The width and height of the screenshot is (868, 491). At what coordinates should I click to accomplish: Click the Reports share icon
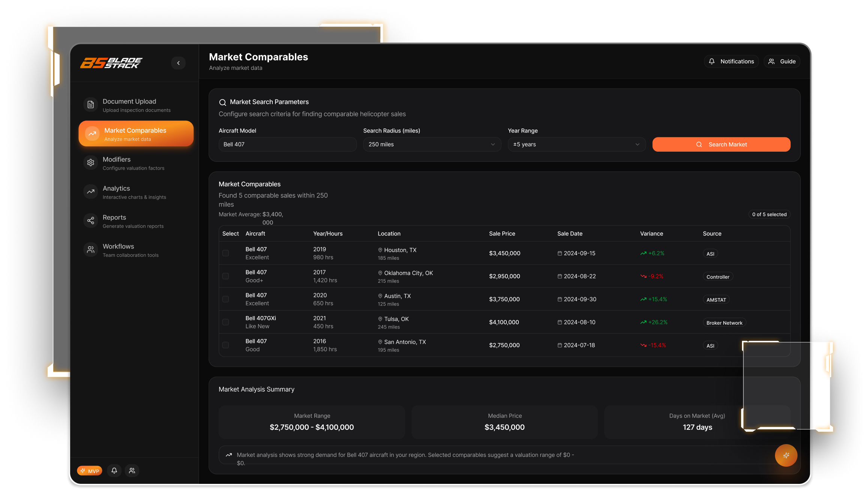click(x=90, y=221)
